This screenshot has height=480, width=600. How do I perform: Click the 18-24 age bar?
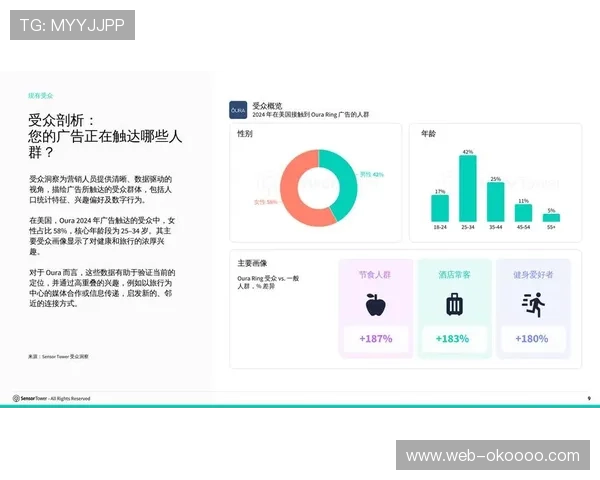click(x=440, y=208)
